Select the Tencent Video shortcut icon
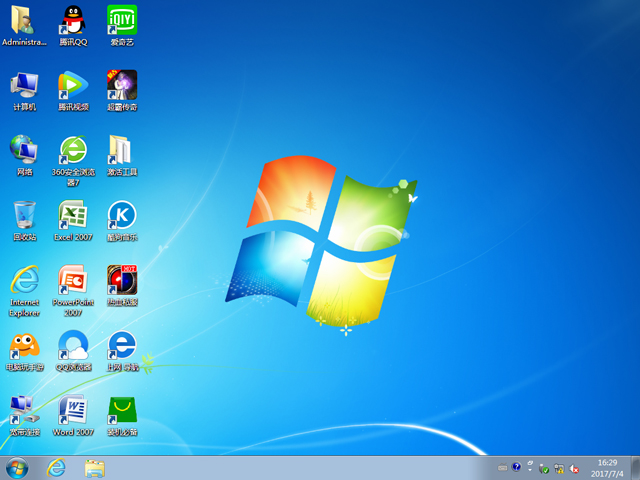 [73, 86]
